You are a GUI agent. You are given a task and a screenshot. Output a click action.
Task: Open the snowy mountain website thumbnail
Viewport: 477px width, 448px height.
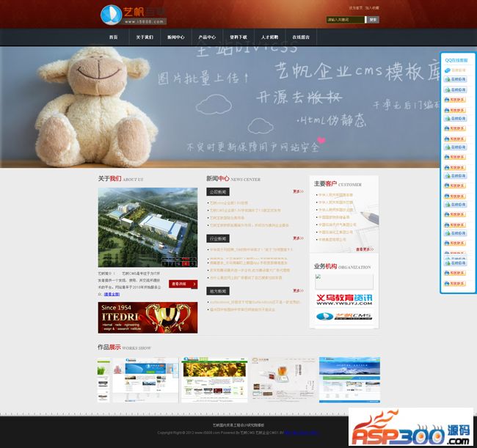349,380
